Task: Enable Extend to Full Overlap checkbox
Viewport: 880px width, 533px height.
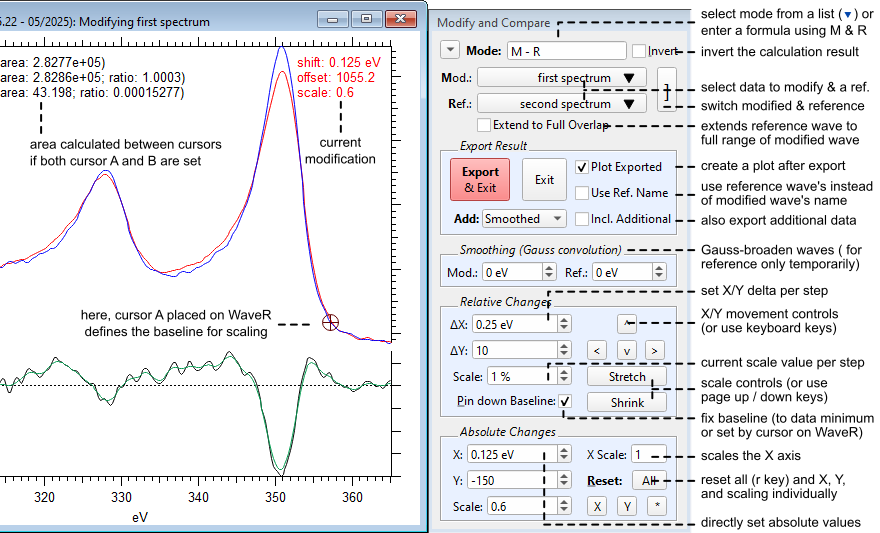Action: (x=484, y=125)
